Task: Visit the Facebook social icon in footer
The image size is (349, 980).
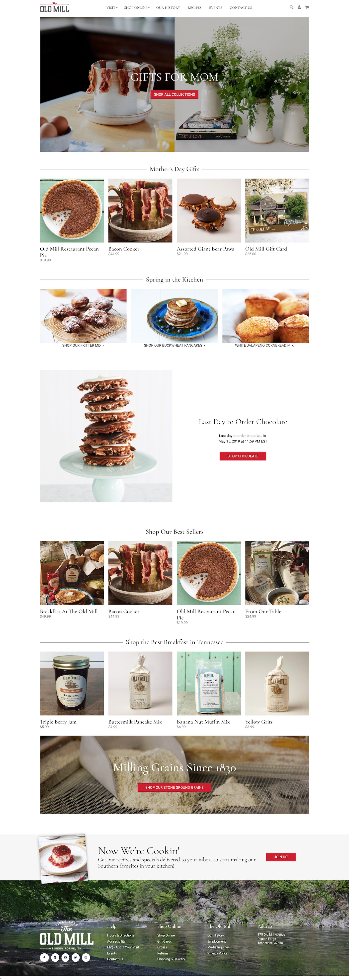Action: [44, 957]
